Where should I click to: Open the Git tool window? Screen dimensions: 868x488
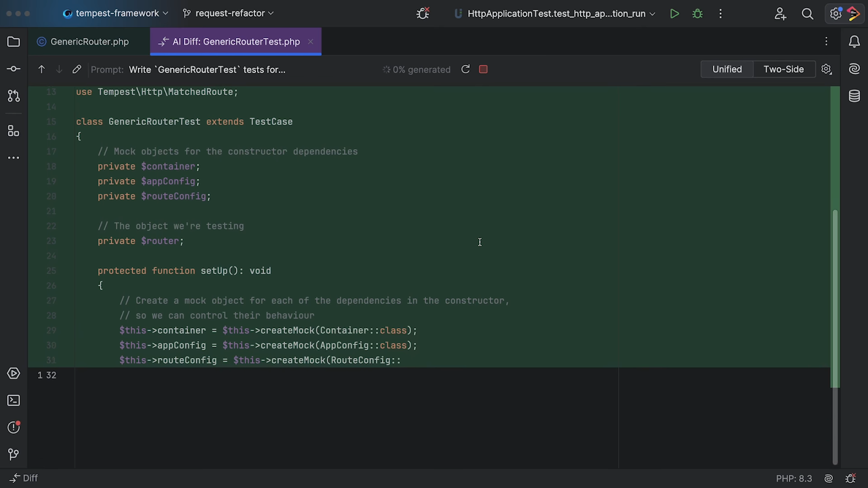[x=14, y=454]
